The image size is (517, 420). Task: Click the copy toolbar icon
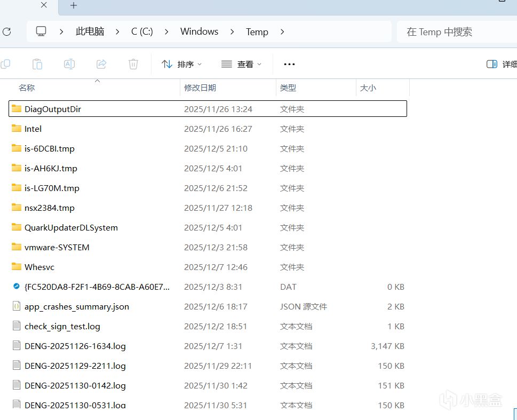[5, 64]
